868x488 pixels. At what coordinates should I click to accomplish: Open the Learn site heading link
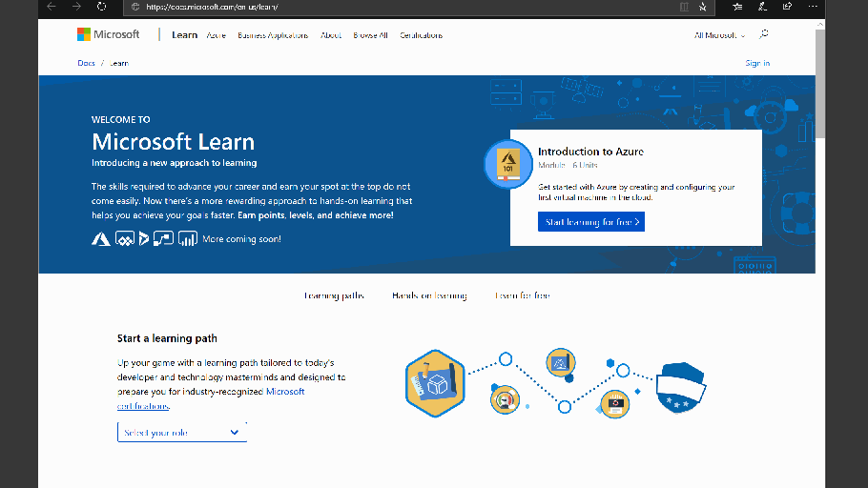pos(184,35)
